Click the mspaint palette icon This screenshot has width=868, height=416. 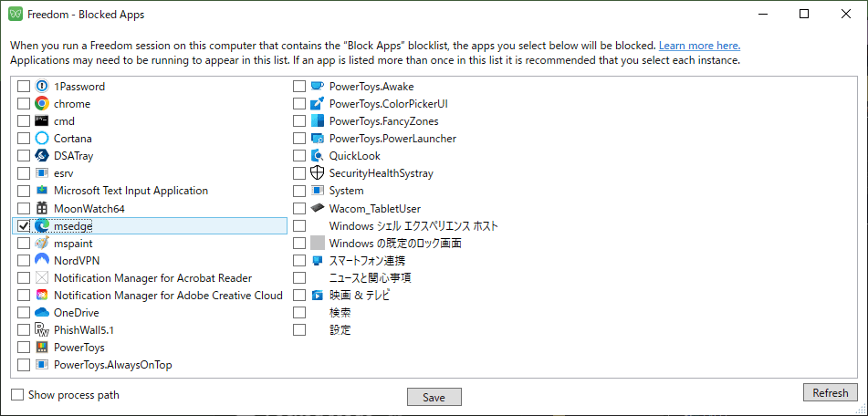[x=42, y=244]
